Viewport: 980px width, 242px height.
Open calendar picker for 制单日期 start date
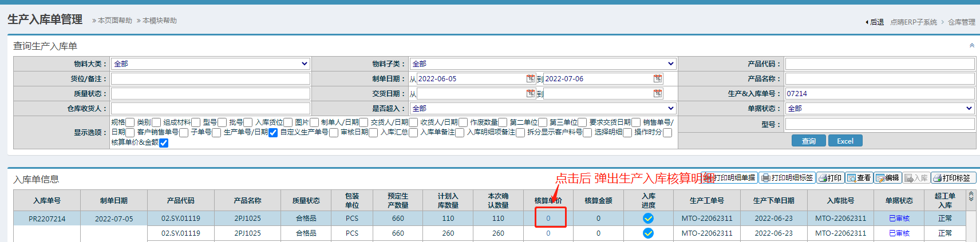tap(531, 78)
